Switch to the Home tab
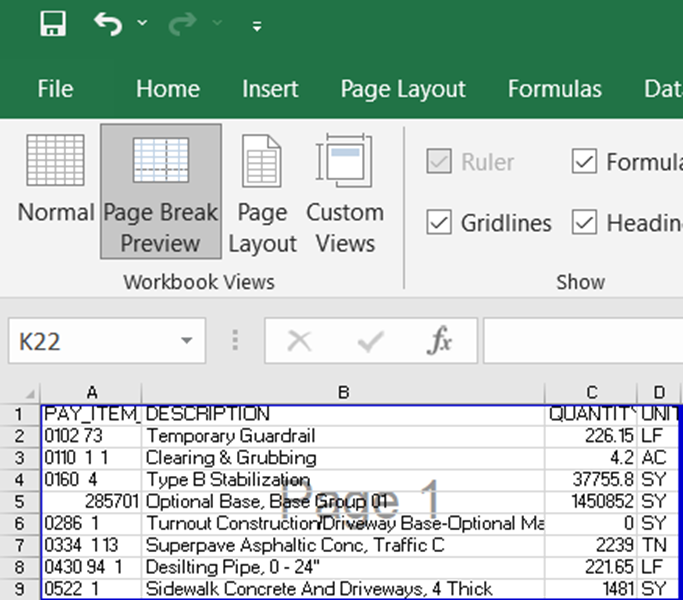Image resolution: width=683 pixels, height=600 pixels. [168, 89]
